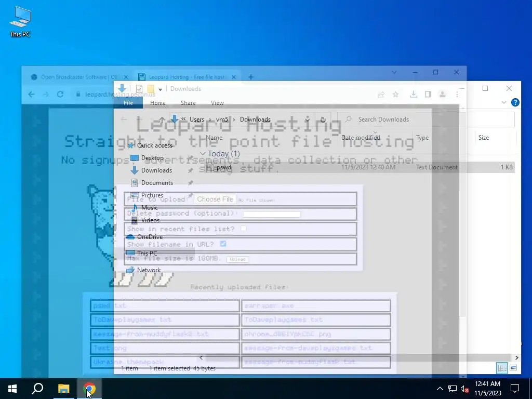Open the notification center icon
The height and width of the screenshot is (399, 532).
tap(515, 389)
